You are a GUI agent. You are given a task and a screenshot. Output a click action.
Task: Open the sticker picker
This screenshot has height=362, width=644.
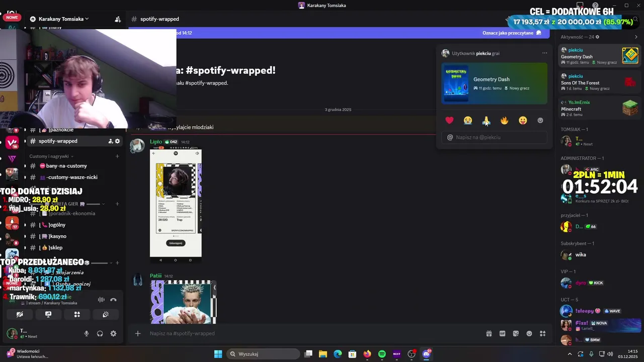click(516, 333)
